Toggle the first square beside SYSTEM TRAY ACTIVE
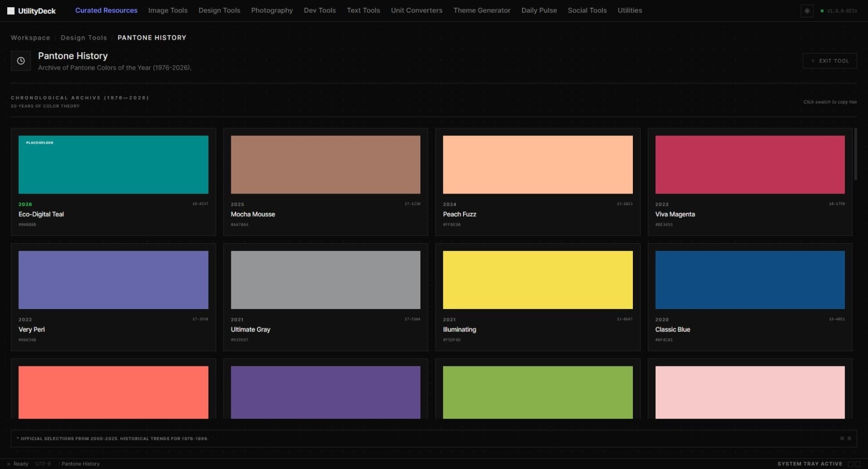 pos(850,463)
